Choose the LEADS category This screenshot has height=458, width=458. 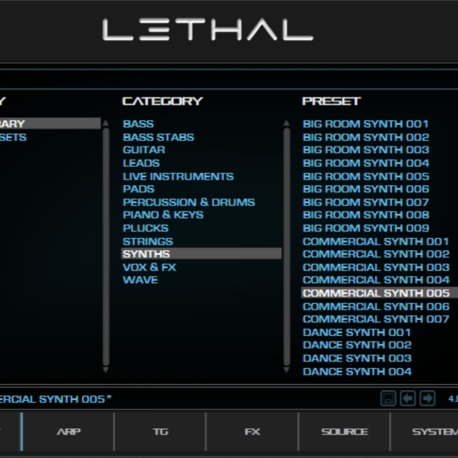click(x=141, y=163)
